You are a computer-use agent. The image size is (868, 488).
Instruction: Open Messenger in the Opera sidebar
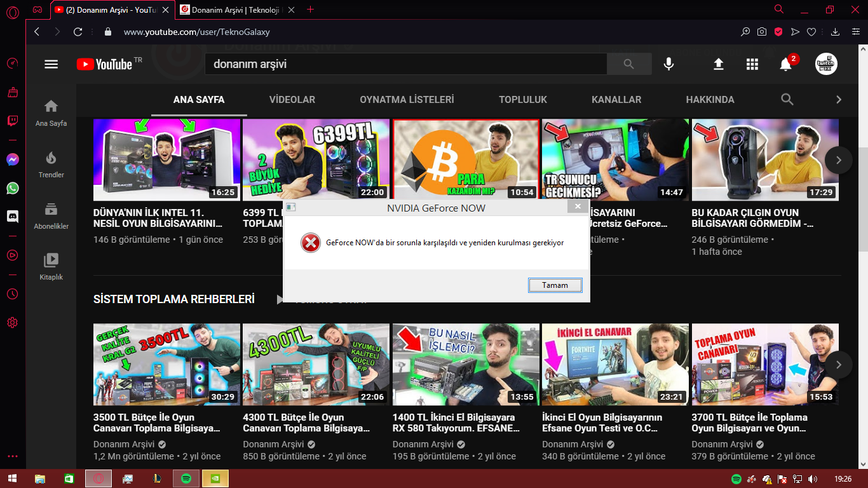click(13, 159)
